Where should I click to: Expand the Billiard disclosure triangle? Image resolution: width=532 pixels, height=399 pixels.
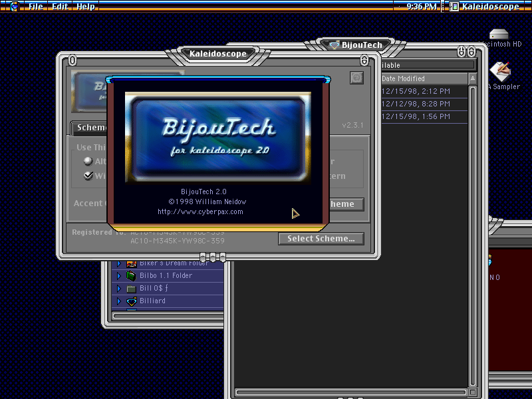(x=119, y=301)
